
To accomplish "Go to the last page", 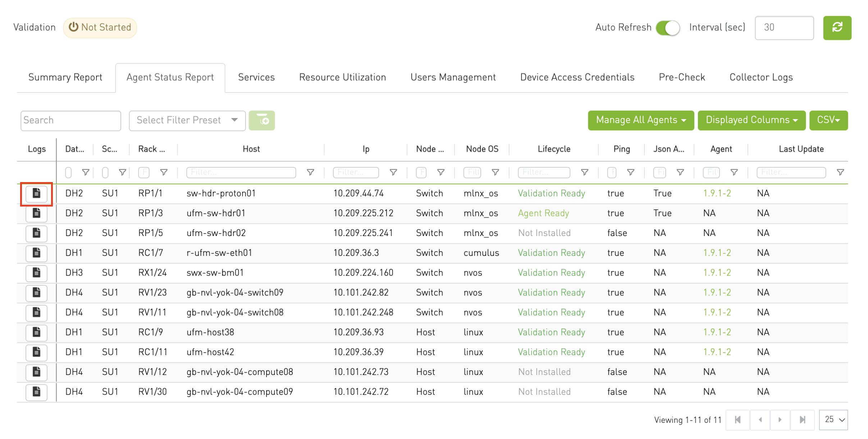I will [802, 420].
